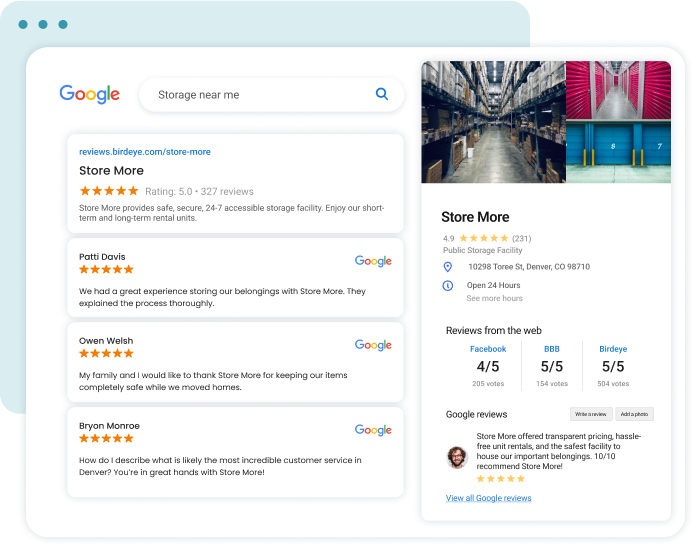Click Patti Davis's review text
Screen dimensions: 695x548
pyautogui.click(x=222, y=297)
